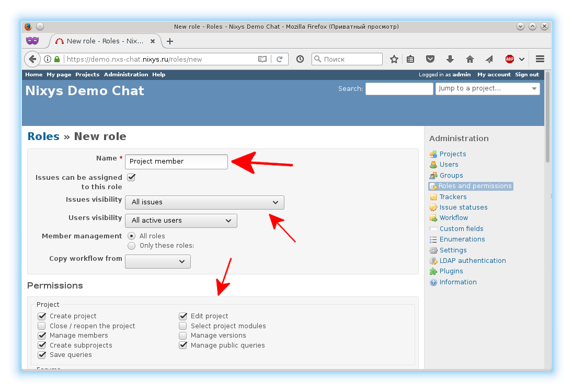This screenshot has width=573, height=392.
Task: Uncheck Manage public queries permission
Action: (183, 345)
